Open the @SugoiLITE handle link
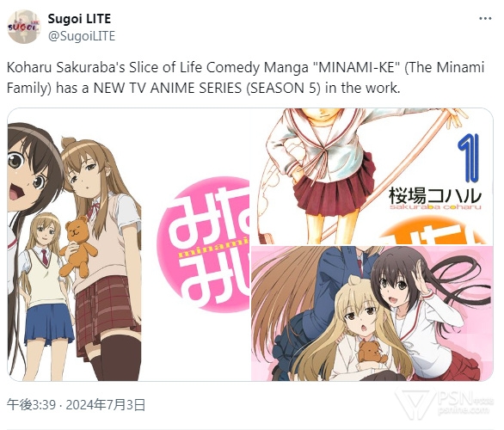Screen dimensions: 504x430 [82, 36]
